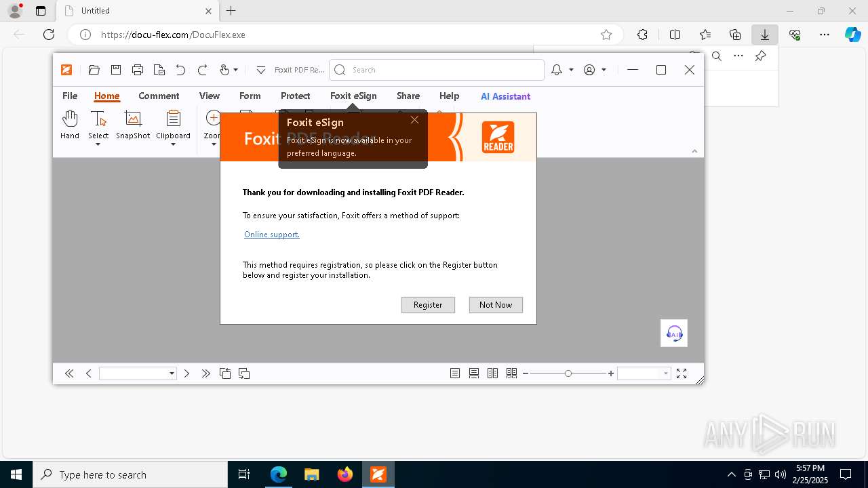Undo the last action
Screen dimensions: 868x488
(x=180, y=70)
